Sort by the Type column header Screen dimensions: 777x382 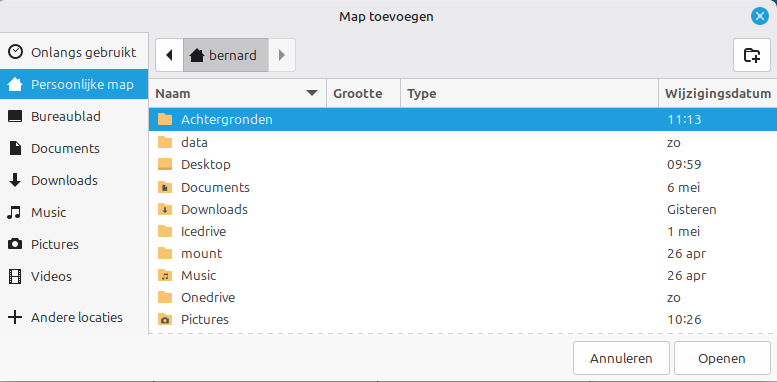point(529,93)
